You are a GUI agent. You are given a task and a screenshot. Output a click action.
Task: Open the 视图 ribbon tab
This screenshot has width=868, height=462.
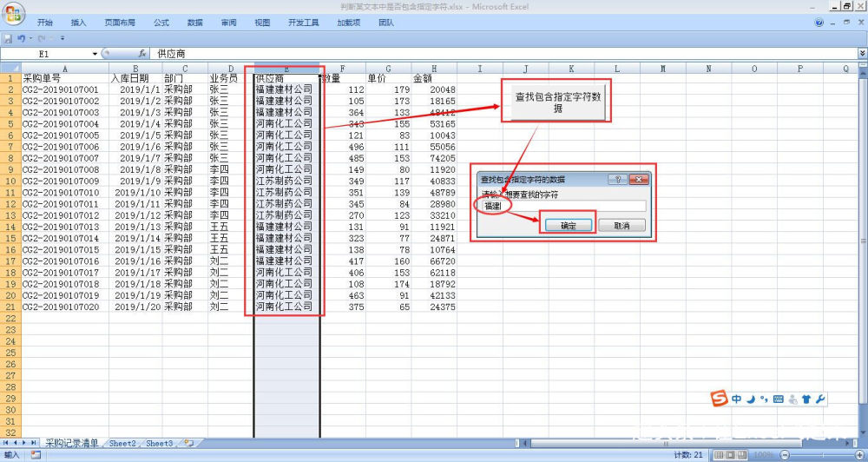coord(262,23)
